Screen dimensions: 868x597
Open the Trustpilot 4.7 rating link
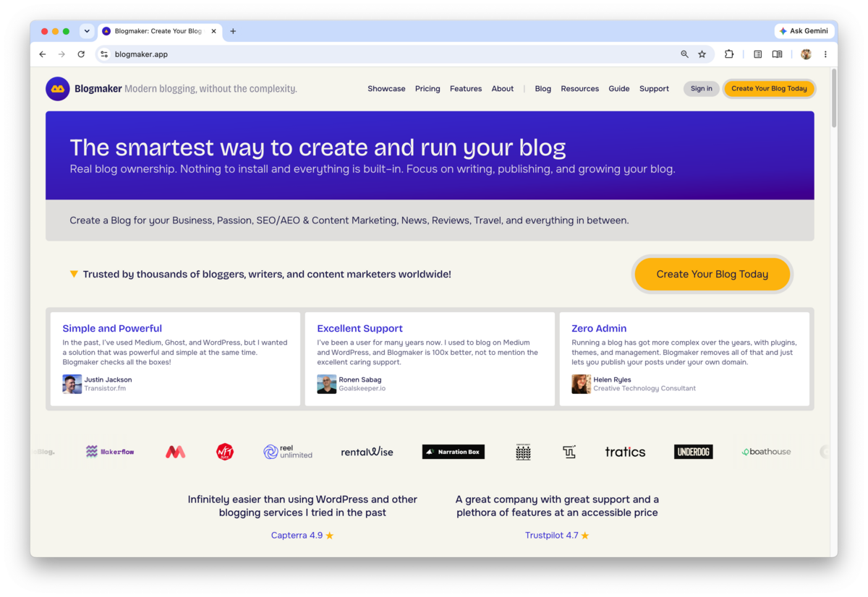click(557, 536)
